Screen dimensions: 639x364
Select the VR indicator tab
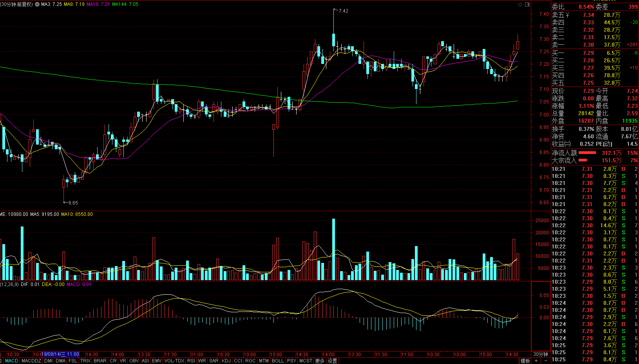pos(123,360)
